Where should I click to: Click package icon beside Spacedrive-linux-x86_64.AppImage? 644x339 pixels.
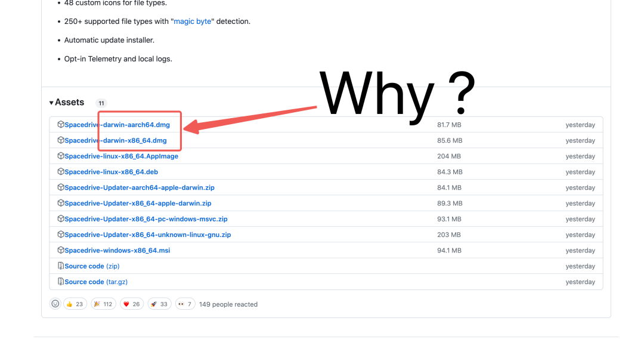pyautogui.click(x=60, y=156)
